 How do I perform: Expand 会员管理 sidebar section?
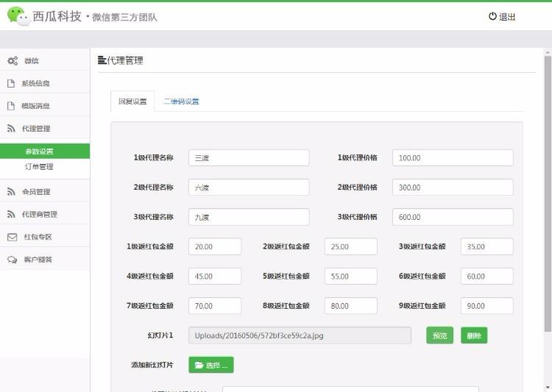(x=45, y=192)
